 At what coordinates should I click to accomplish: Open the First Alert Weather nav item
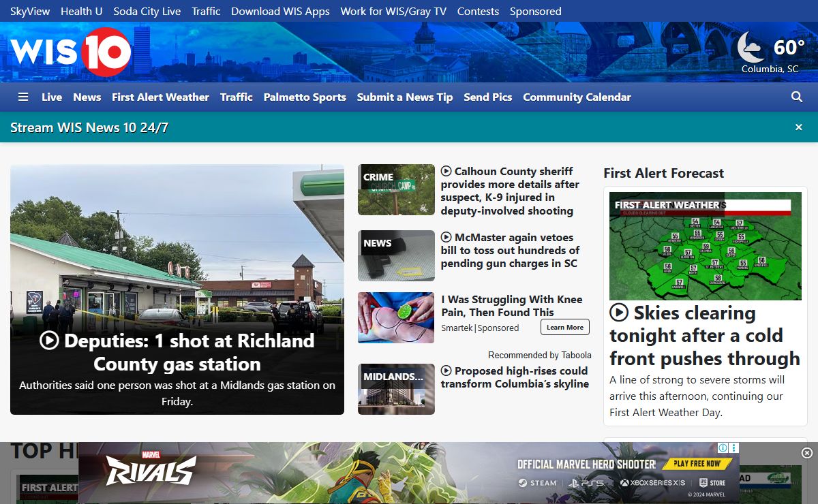click(x=161, y=97)
